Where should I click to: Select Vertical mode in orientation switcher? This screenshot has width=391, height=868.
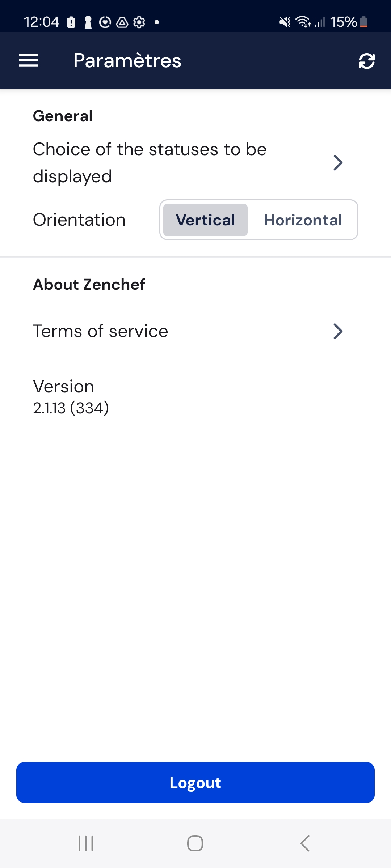click(205, 220)
